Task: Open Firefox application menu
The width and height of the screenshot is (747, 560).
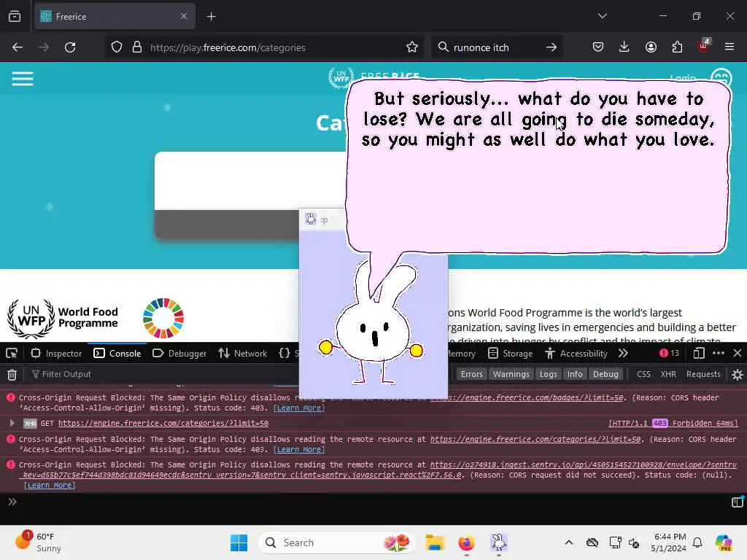Action: click(x=729, y=47)
